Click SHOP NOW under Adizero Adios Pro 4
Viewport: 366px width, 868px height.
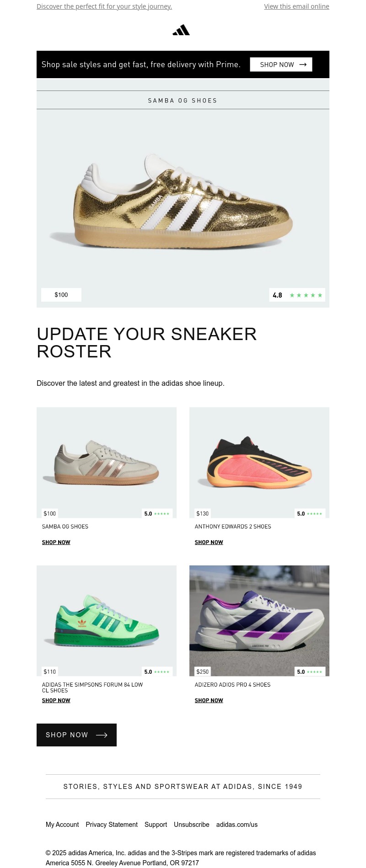209,701
